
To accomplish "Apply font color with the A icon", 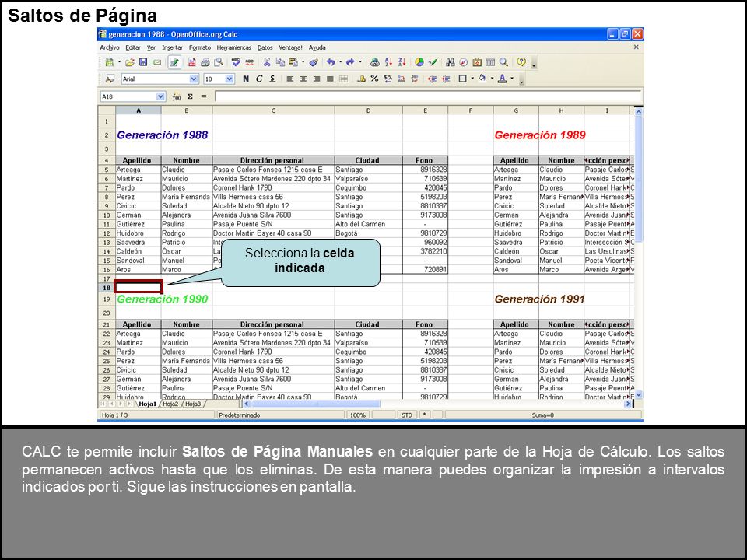I will pos(502,79).
